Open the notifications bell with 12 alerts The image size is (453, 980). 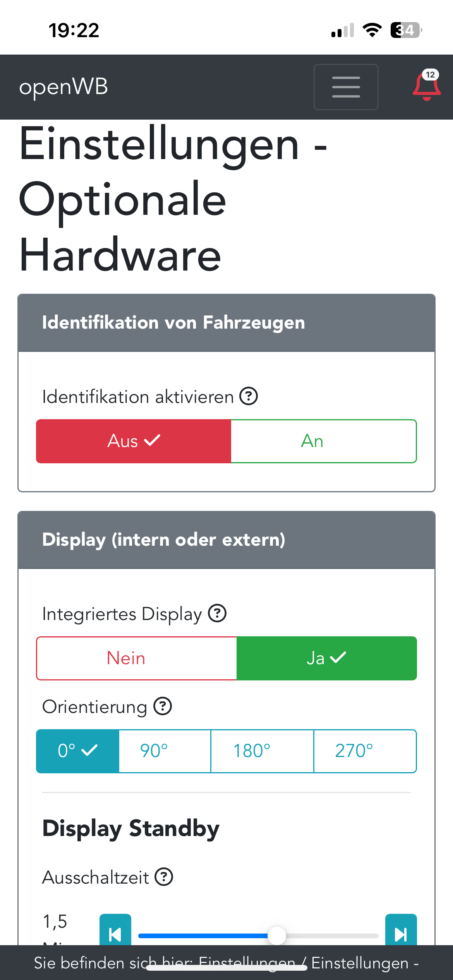[427, 86]
